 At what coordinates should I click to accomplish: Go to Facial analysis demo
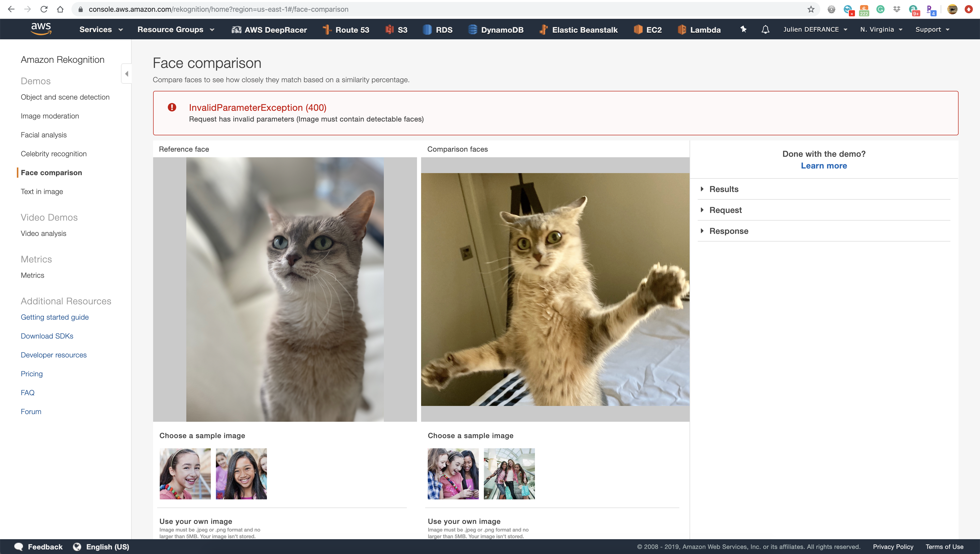click(x=44, y=135)
